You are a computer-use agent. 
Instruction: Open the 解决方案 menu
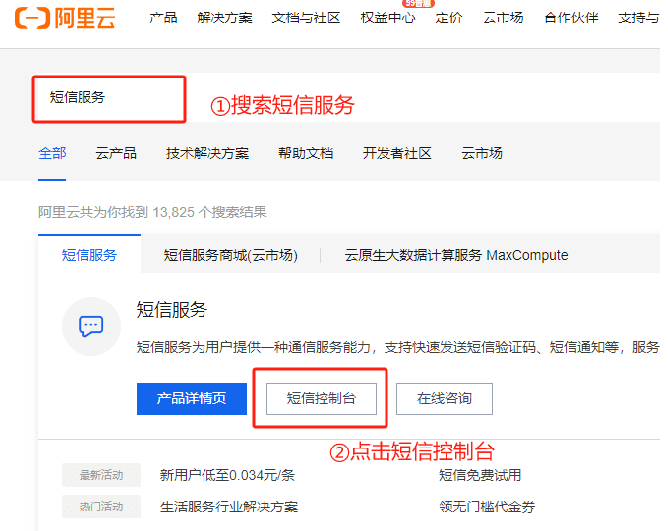pos(225,18)
